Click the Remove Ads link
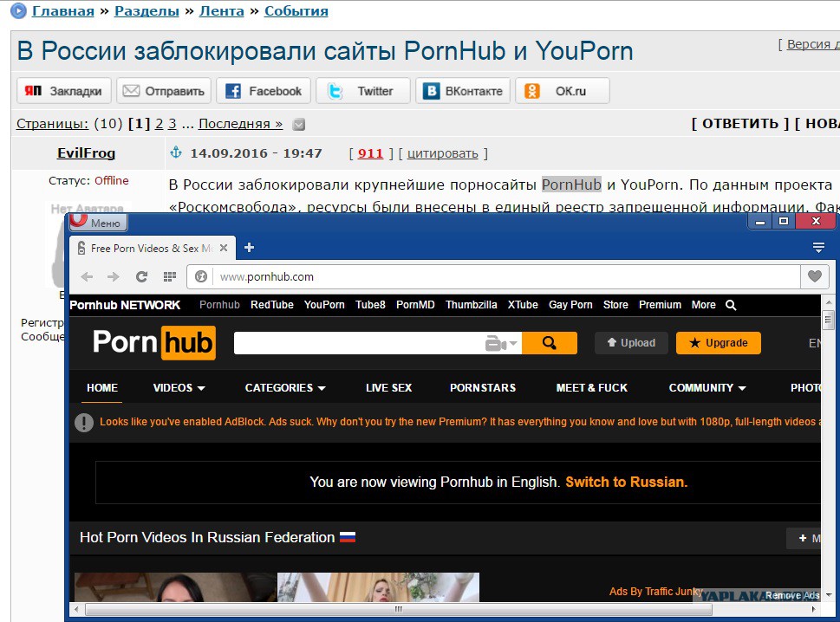 (792, 595)
